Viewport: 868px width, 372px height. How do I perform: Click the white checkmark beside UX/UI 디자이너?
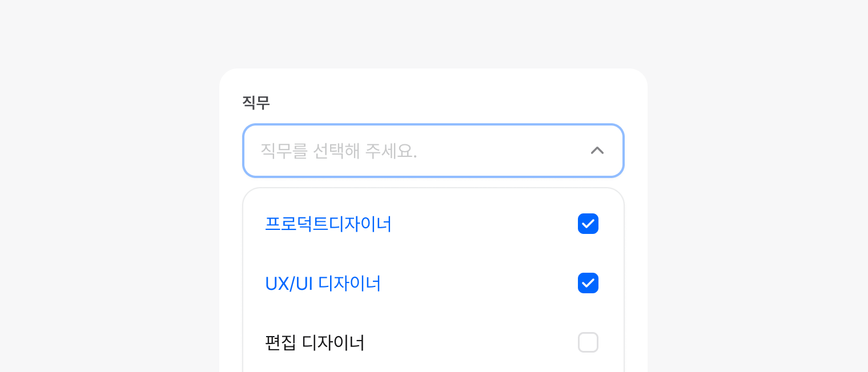coord(588,283)
